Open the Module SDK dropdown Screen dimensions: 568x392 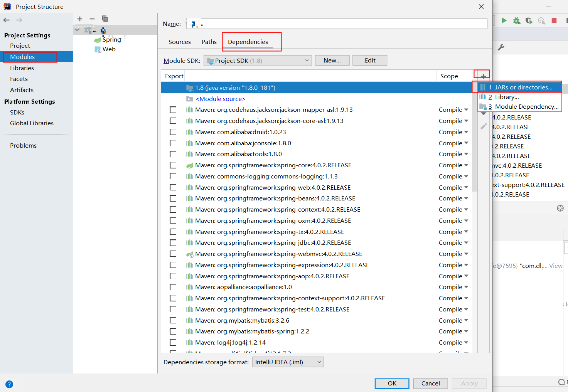pyautogui.click(x=257, y=60)
